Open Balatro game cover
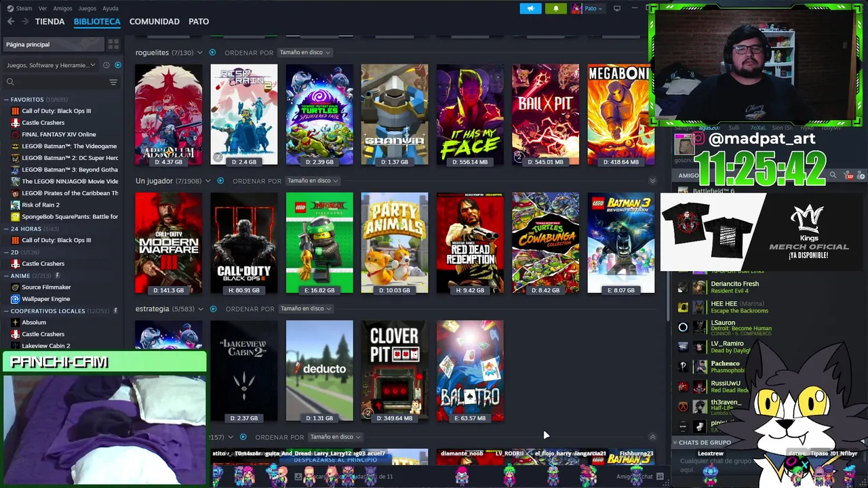Image resolution: width=868 pixels, height=488 pixels. (x=470, y=371)
